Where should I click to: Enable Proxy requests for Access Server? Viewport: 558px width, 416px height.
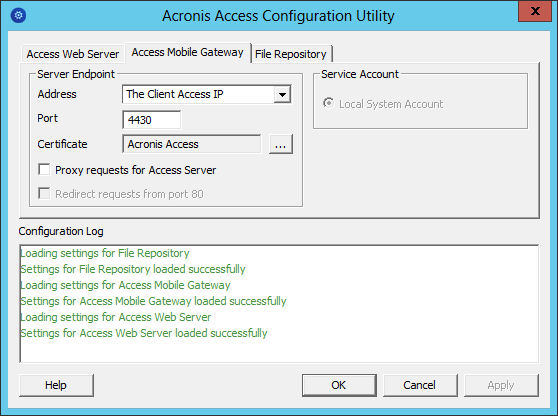[44, 170]
